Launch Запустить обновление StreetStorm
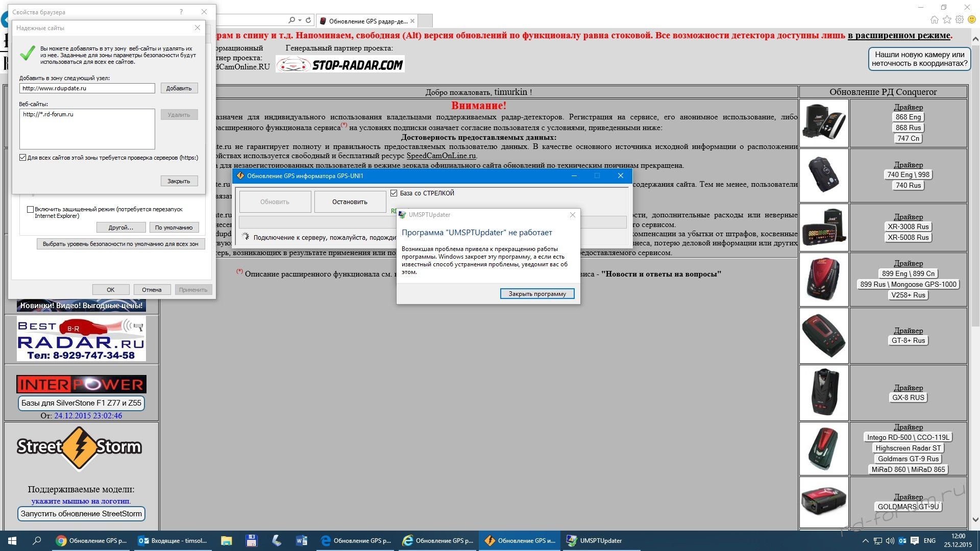Screen dimensions: 980x551 81,514
